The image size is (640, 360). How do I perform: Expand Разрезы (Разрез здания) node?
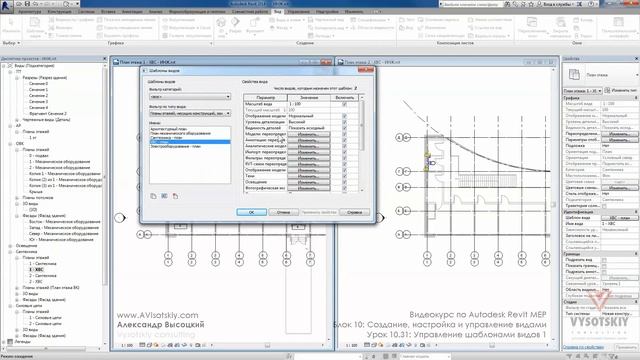17,78
